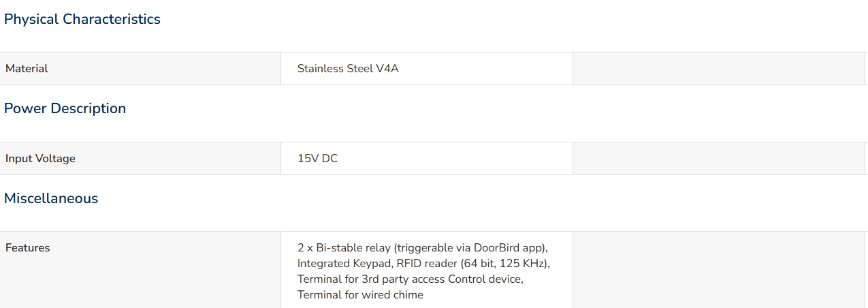Click the empty cell beside Stainless Steel V4A
This screenshot has height=308, width=868.
coord(719,68)
